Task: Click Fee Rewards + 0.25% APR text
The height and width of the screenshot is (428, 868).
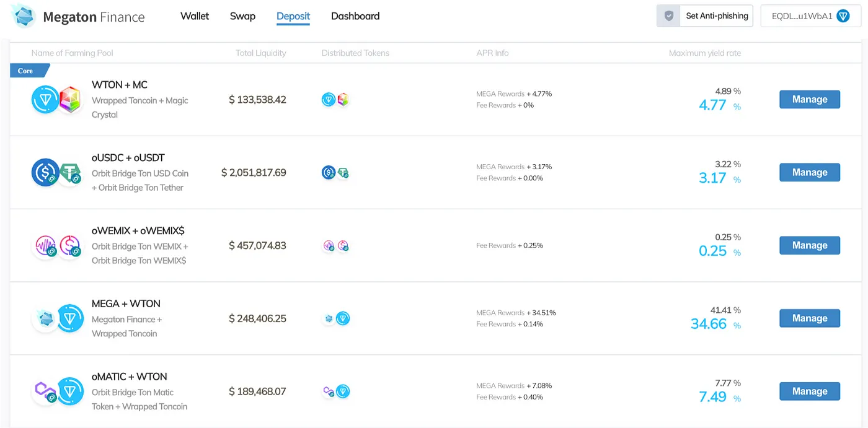Action: pyautogui.click(x=510, y=246)
